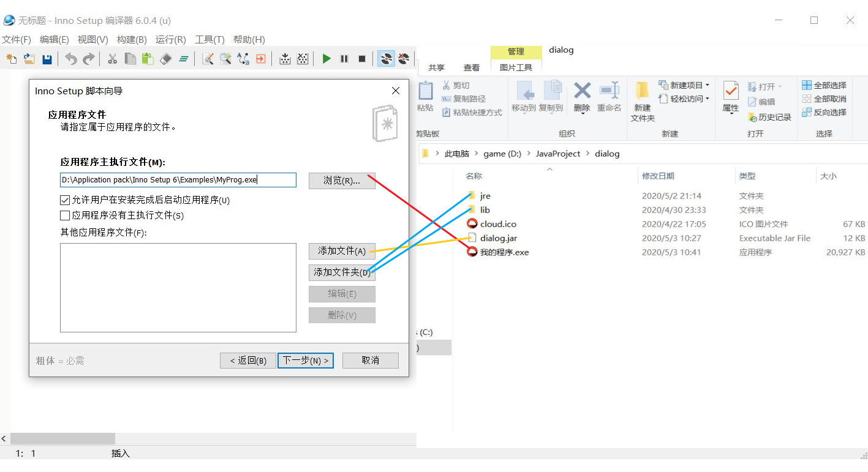Click the Undo arrow icon
Screen dimensions: 868x472
[x=71, y=59]
